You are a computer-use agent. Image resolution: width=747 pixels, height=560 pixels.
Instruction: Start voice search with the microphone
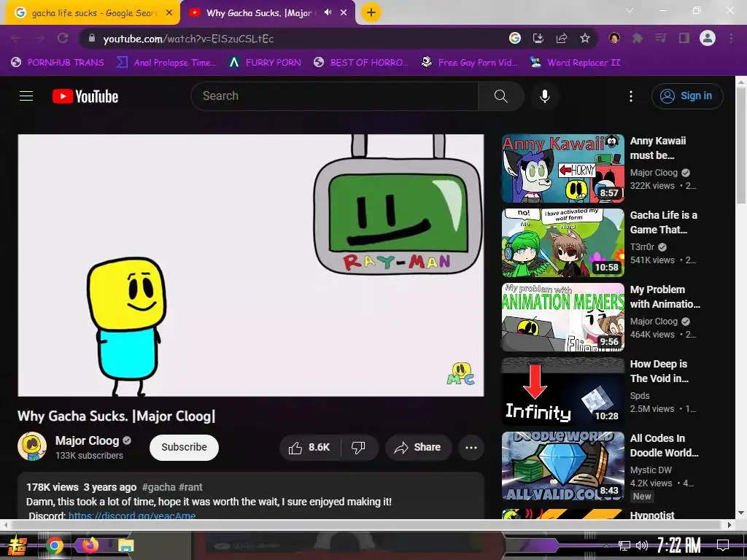(x=544, y=96)
